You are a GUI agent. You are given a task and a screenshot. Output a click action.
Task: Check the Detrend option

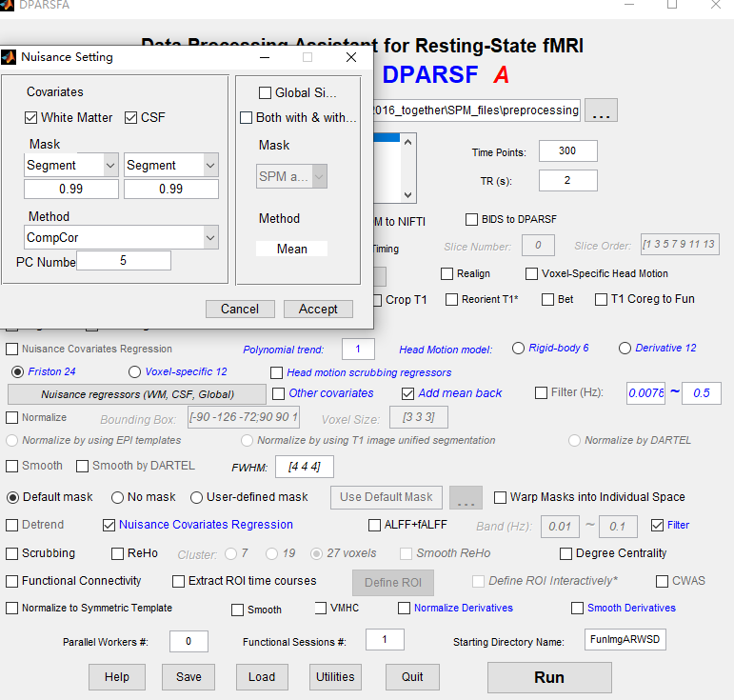tap(11, 525)
